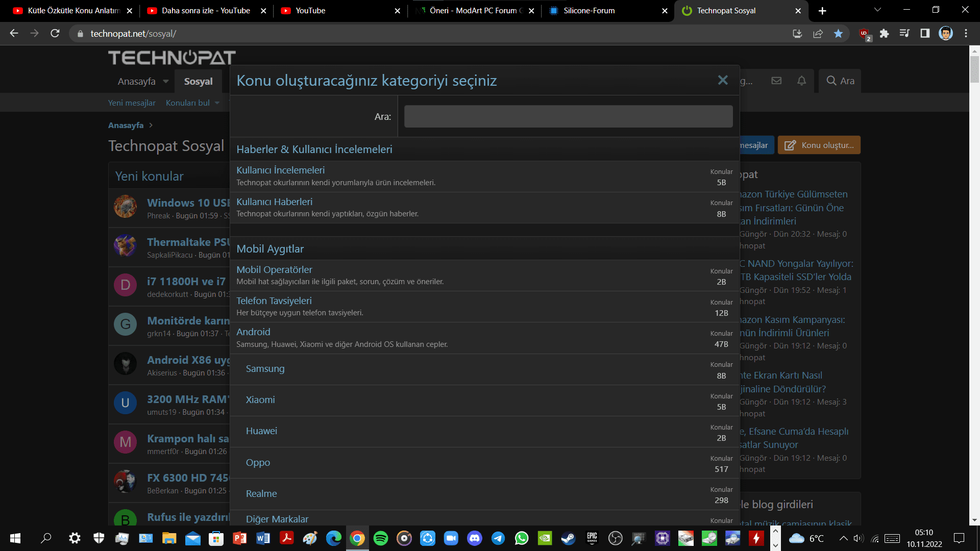Open Telegram from the taskbar
The height and width of the screenshot is (551, 980).
point(498,538)
